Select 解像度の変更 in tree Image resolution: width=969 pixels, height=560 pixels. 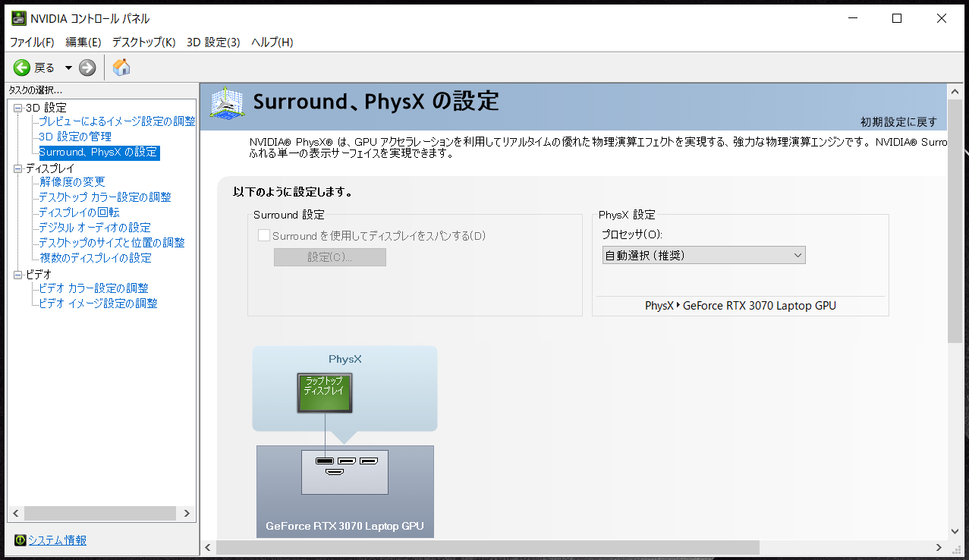coord(72,182)
